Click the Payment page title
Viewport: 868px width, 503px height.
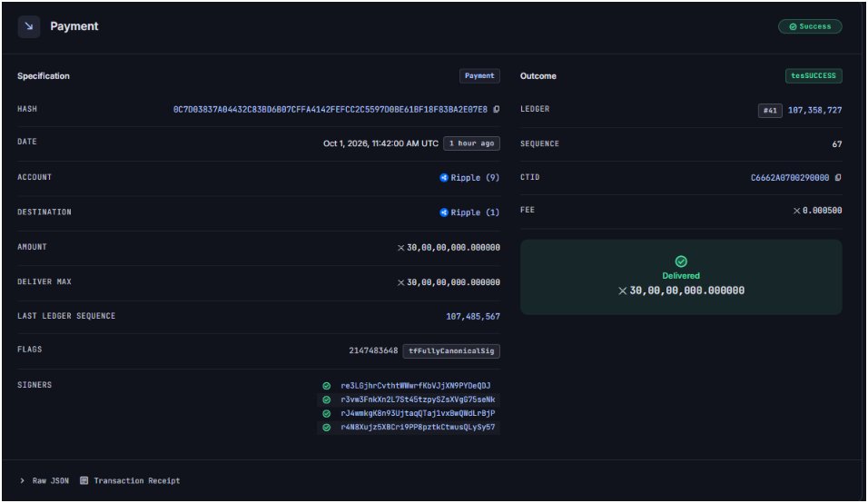pyautogui.click(x=74, y=26)
